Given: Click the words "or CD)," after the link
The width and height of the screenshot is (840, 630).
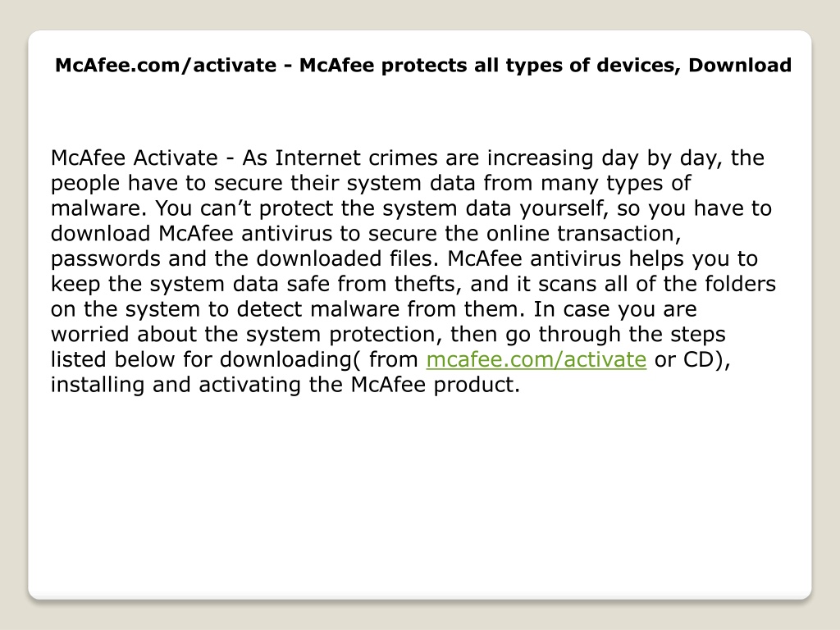Looking at the screenshot, I should [x=692, y=359].
